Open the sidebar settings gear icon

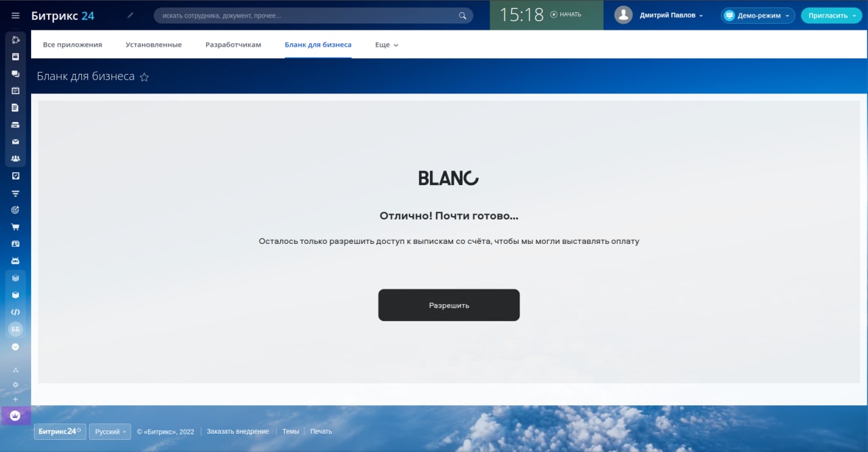(16, 385)
